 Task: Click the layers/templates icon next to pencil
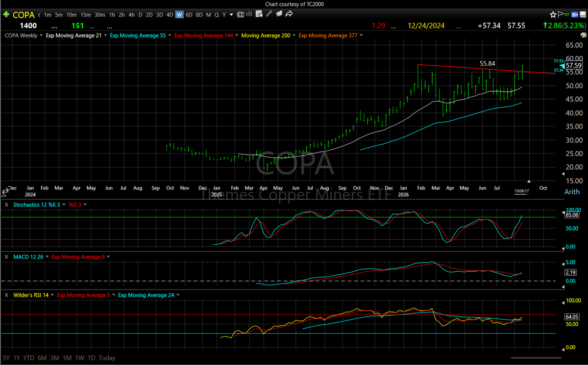click(278, 14)
